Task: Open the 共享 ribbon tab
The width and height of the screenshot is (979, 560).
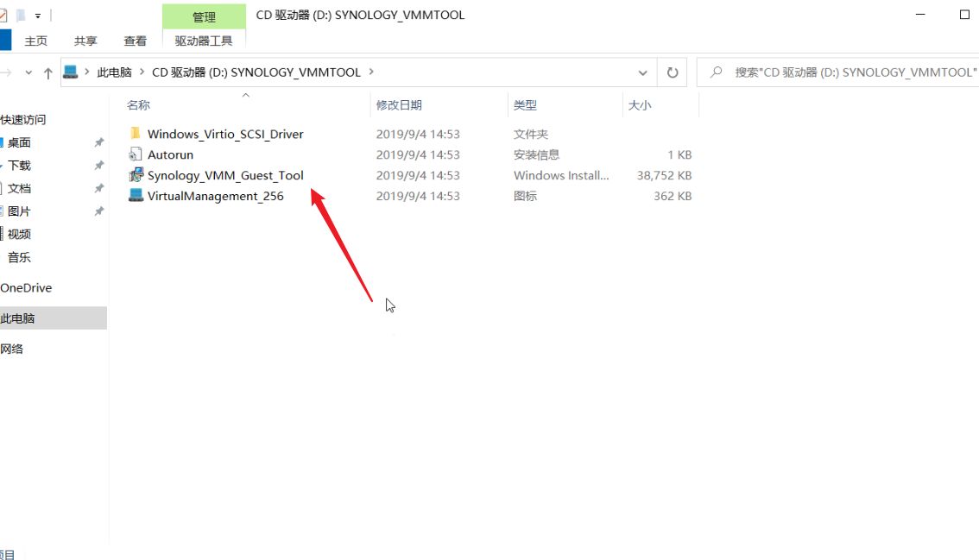Action: (x=85, y=41)
